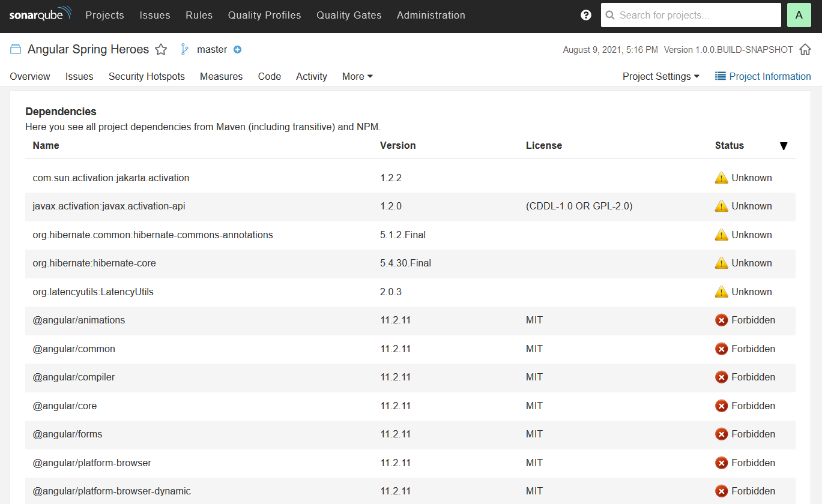Select org.latencyutils:LatencyUtils name cell
The height and width of the screenshot is (504, 822).
click(93, 292)
